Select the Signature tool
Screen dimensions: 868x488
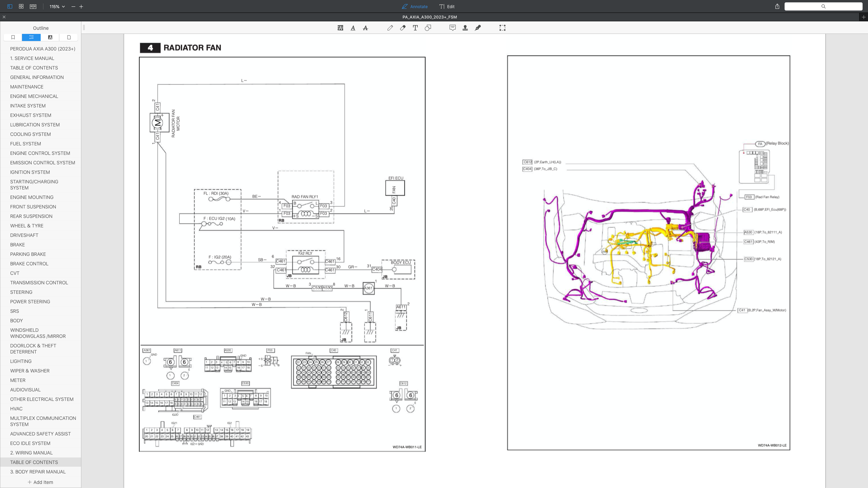point(478,28)
